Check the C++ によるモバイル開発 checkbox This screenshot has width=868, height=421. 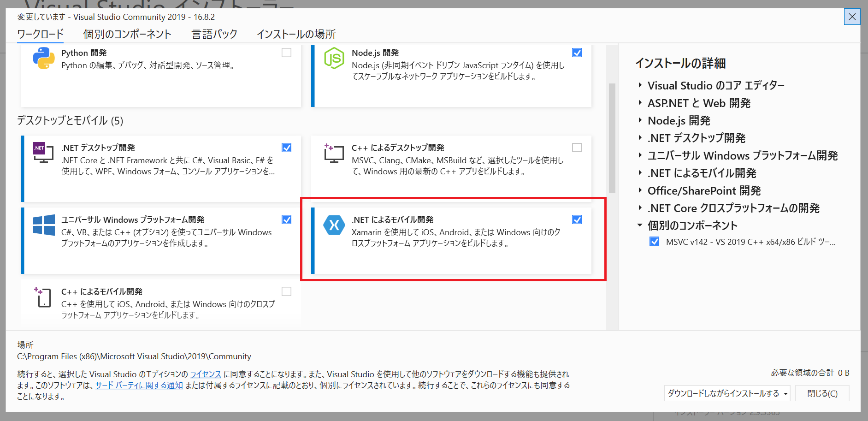pyautogui.click(x=287, y=291)
